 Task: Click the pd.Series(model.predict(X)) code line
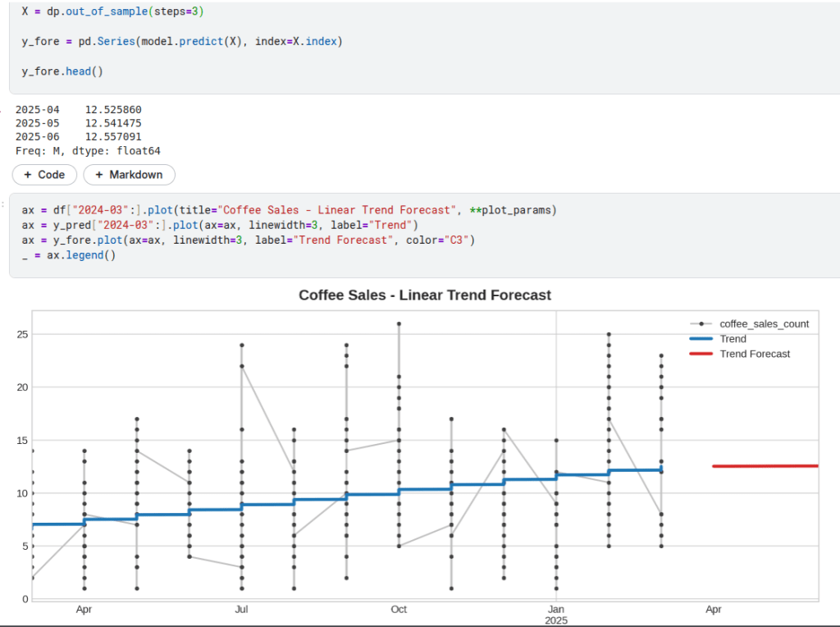[180, 42]
